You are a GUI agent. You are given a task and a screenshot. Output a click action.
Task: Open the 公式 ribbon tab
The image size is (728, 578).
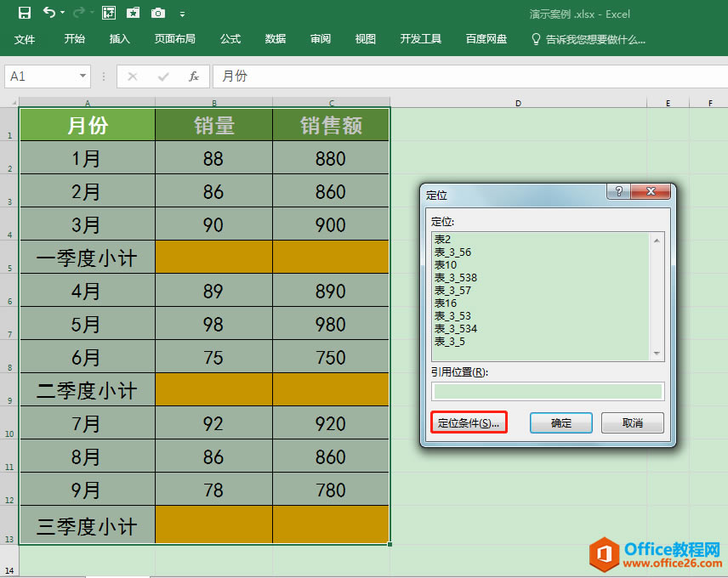coord(230,38)
